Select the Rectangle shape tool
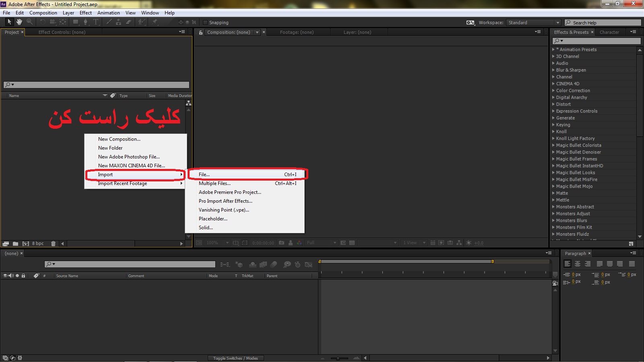Image resolution: width=644 pixels, height=362 pixels. point(75,22)
